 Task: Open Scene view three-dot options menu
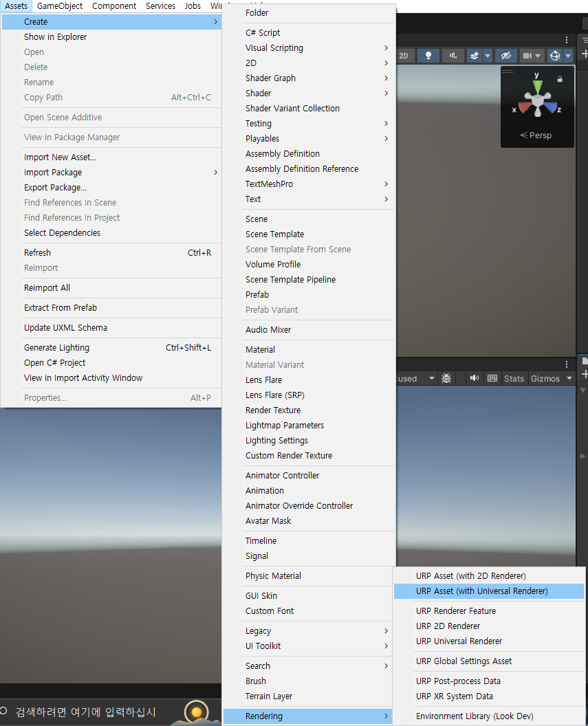pyautogui.click(x=566, y=40)
